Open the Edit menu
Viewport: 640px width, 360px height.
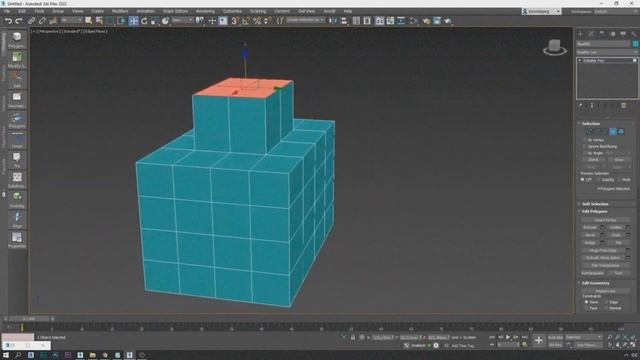[x=22, y=11]
